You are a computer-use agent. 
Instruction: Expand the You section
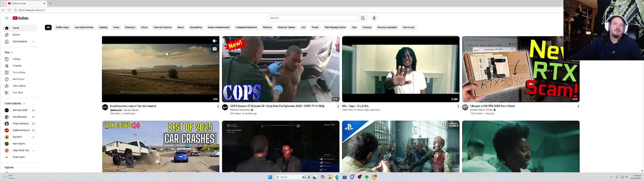pyautogui.click(x=9, y=52)
